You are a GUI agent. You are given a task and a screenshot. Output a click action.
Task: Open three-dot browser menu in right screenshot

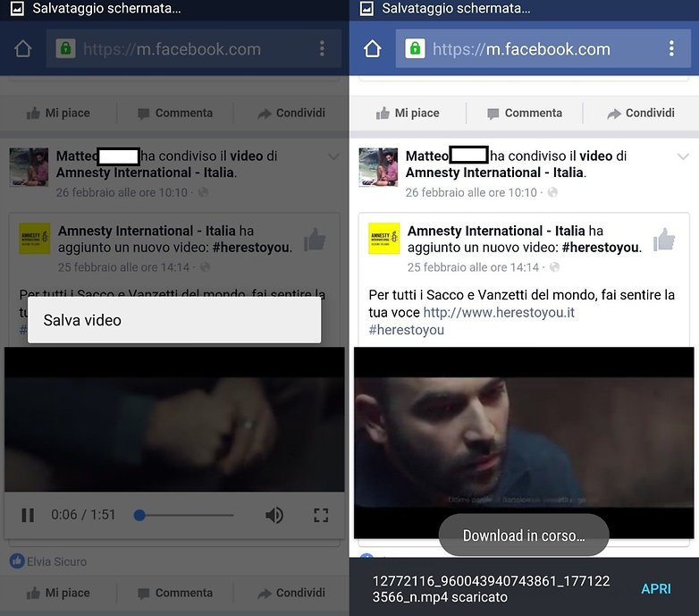[671, 48]
